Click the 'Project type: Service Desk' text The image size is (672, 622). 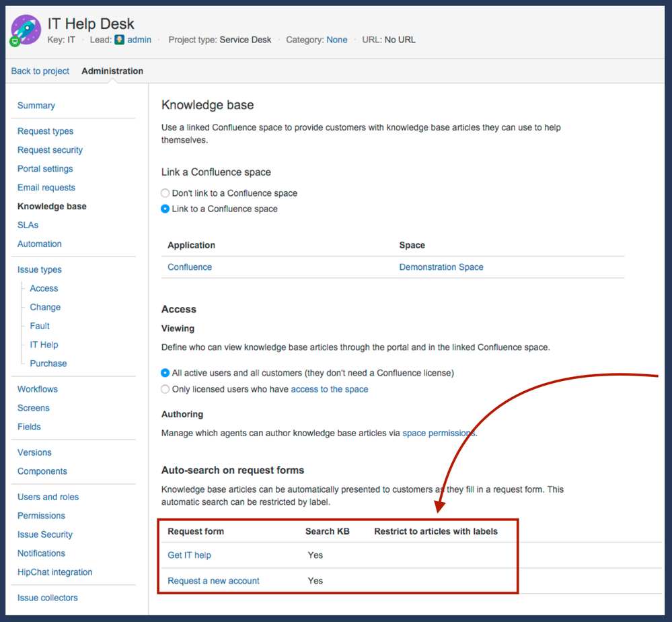tap(220, 40)
